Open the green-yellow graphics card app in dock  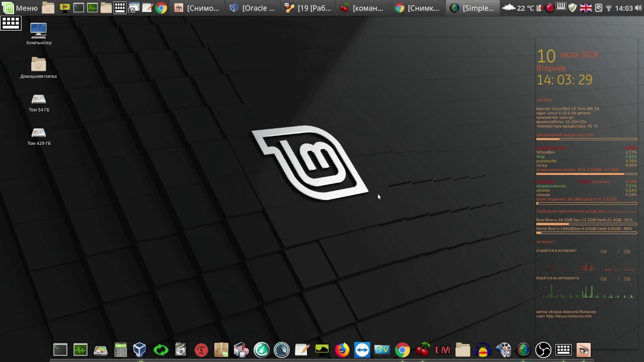(322, 349)
